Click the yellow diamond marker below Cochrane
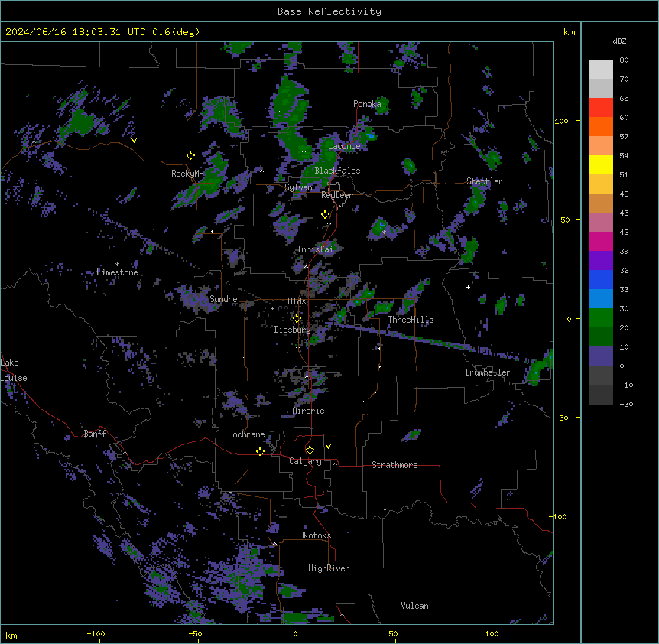Viewport: 659px width, 644px height. (260, 451)
